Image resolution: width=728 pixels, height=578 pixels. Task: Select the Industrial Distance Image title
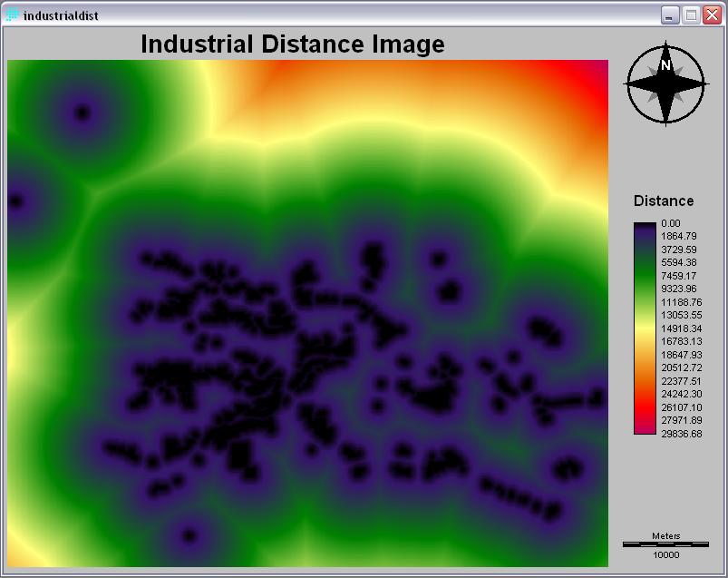click(293, 44)
